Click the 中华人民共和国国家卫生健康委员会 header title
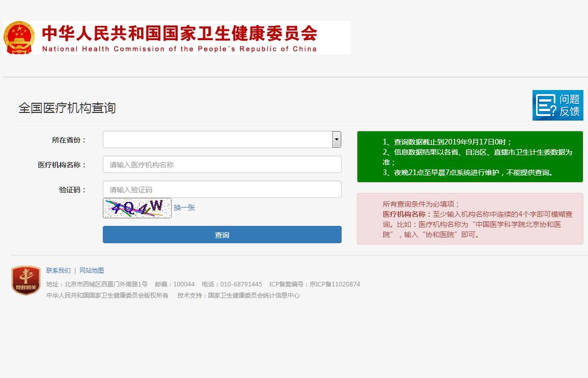Viewport: 588px width, 378px height. point(179,34)
